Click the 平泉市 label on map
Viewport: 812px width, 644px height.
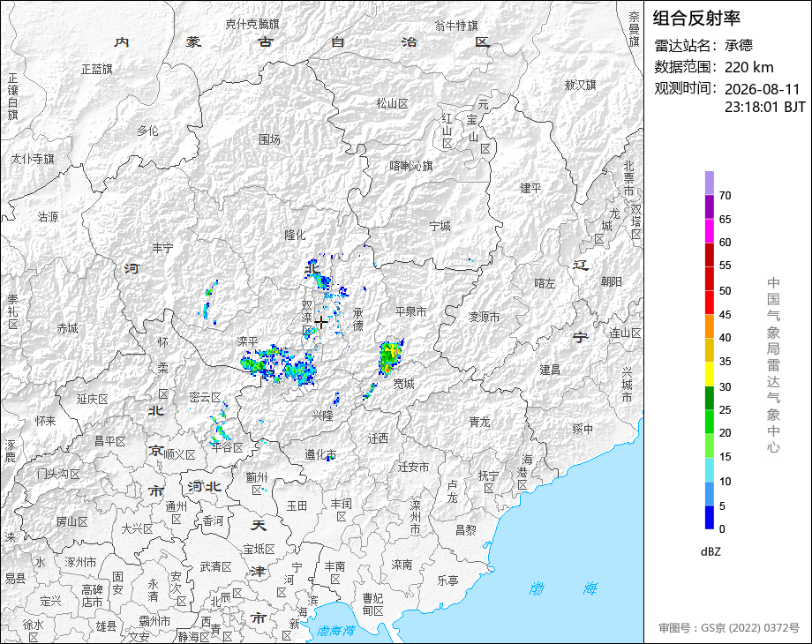(x=410, y=311)
